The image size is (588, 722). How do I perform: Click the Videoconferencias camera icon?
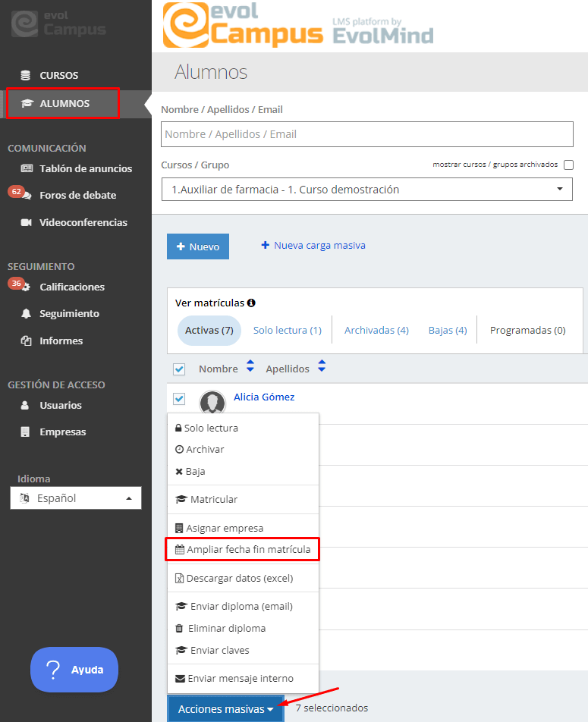(x=27, y=222)
